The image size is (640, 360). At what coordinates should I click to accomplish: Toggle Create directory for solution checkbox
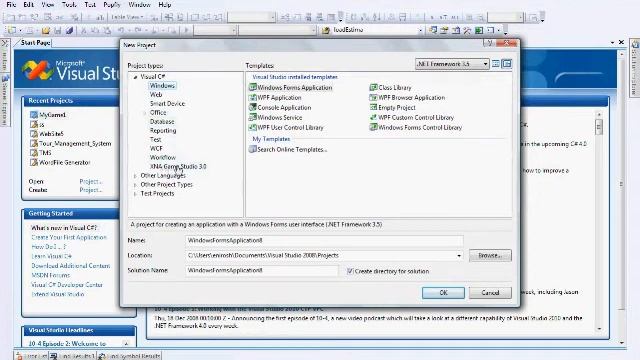tap(350, 271)
